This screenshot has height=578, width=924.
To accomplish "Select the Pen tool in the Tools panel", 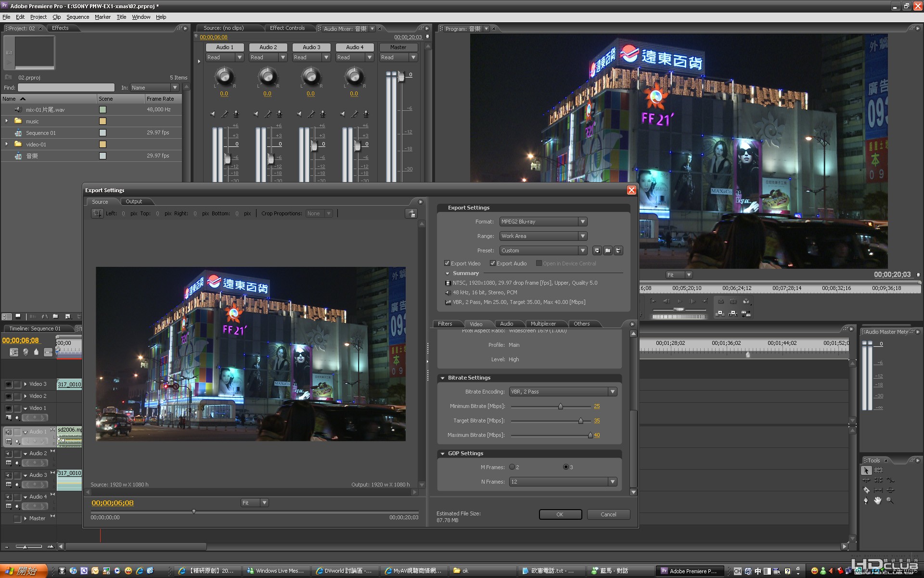I will [866, 500].
